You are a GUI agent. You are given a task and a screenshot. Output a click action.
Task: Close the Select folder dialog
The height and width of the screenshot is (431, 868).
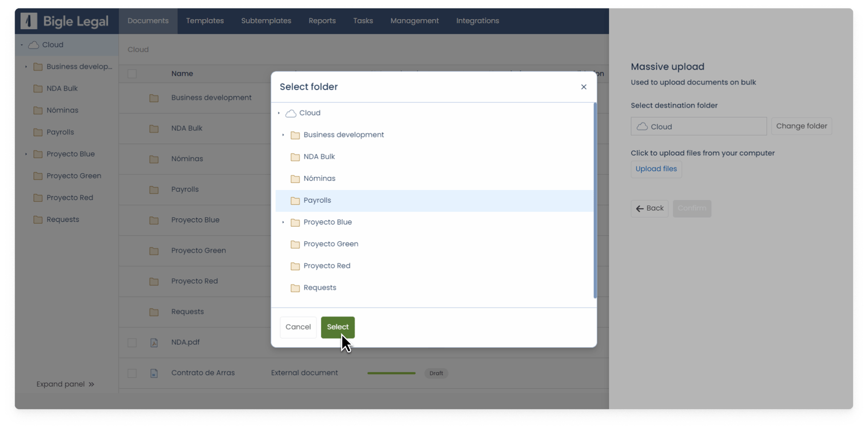[x=583, y=87]
